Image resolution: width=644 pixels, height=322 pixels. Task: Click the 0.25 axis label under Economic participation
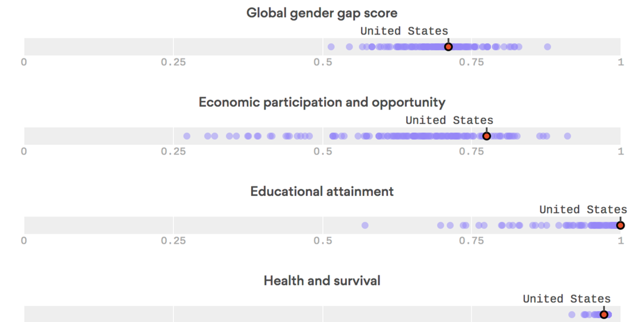pos(173,151)
